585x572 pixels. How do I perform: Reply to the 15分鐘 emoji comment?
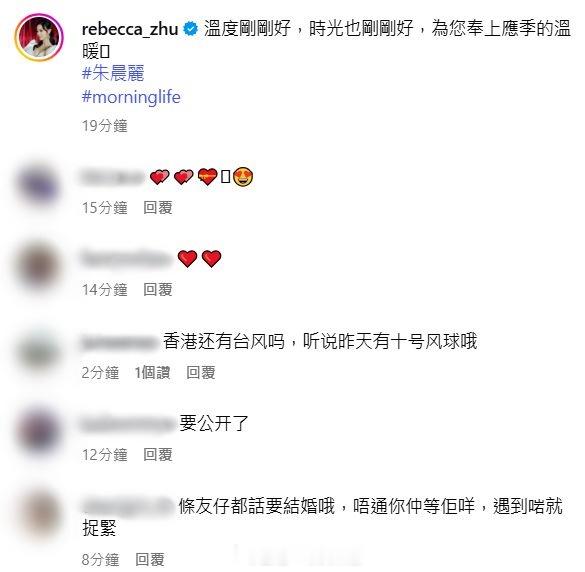(158, 208)
